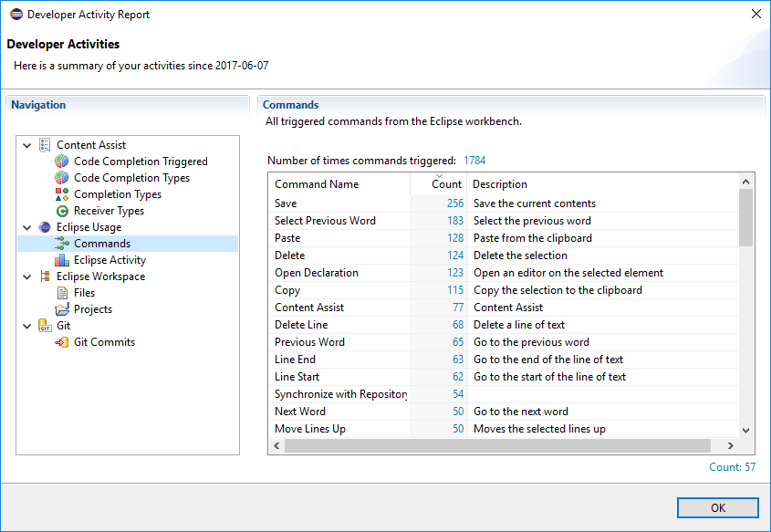
Task: Collapse the Eclipse Workspace tree node
Action: click(27, 276)
